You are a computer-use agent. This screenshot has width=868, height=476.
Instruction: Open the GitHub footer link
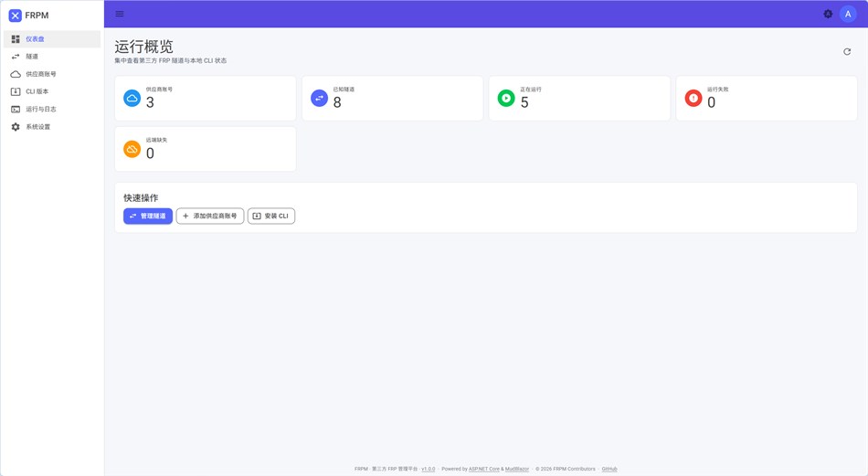(x=609, y=469)
